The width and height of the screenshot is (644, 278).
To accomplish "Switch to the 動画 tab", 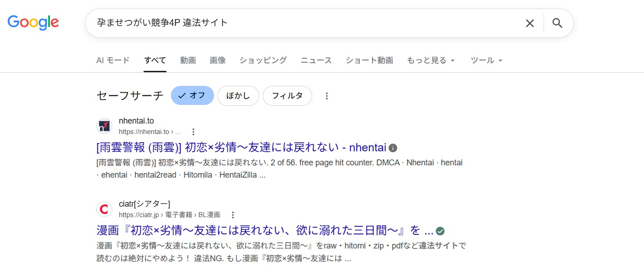I will click(x=188, y=60).
